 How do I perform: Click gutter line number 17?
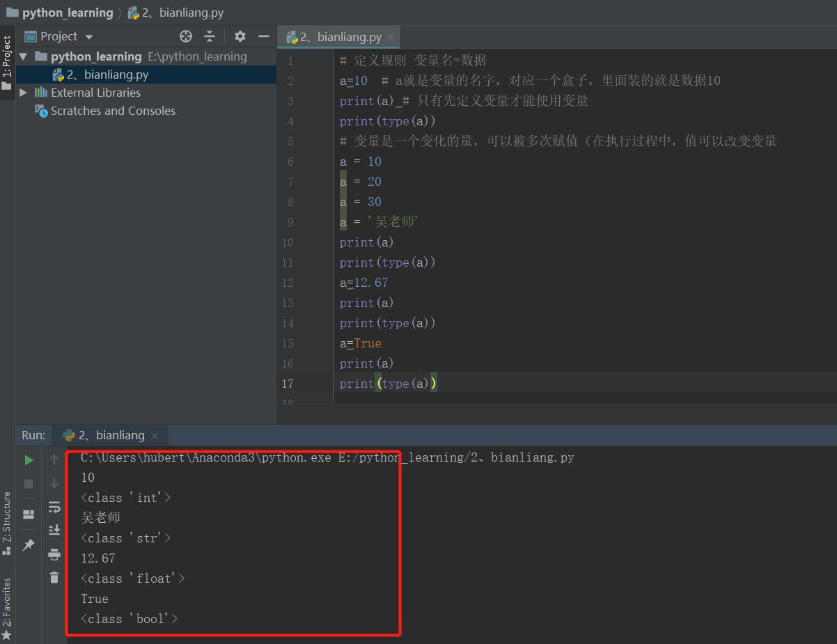click(x=288, y=384)
